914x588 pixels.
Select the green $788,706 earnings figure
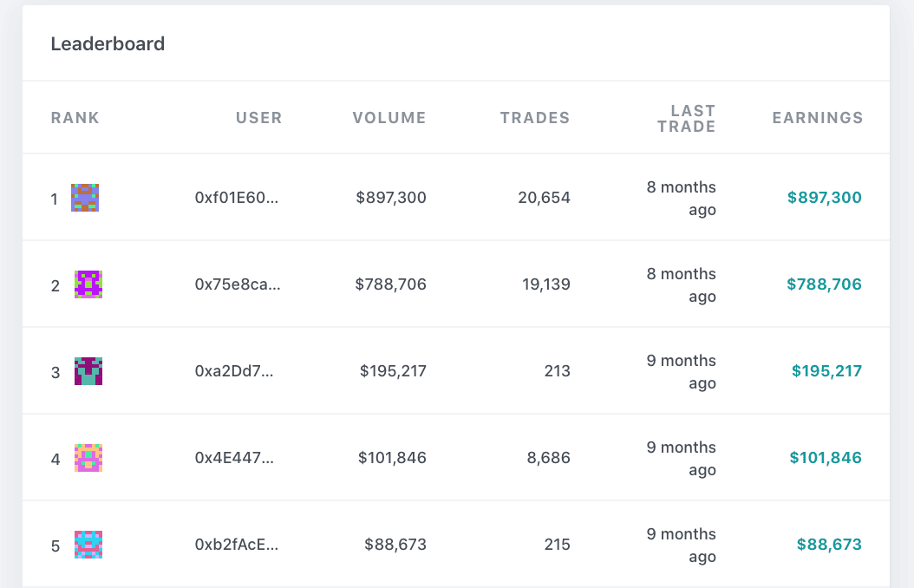(x=824, y=284)
